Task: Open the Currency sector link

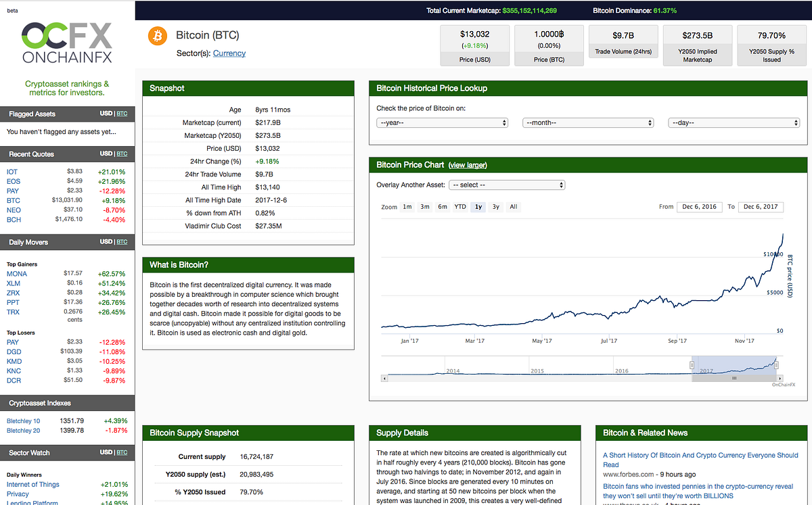Action: (229, 53)
